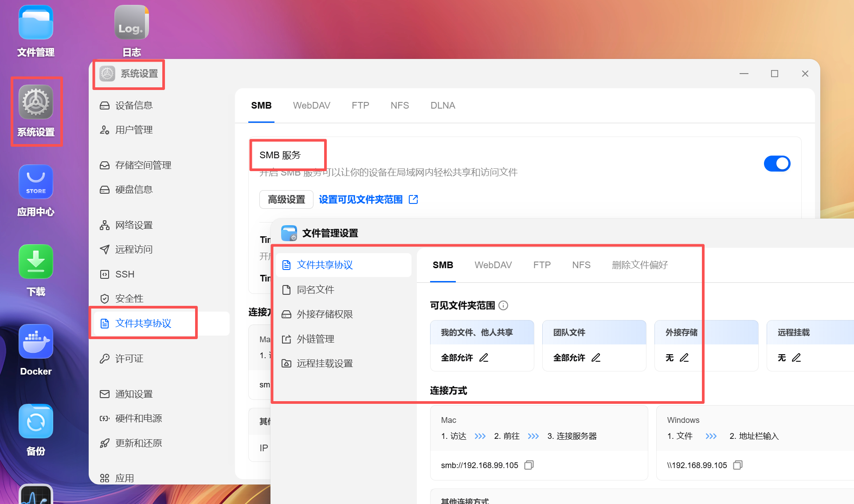The height and width of the screenshot is (504, 854).
Task: Copy the \\192.168.99.105 Windows address
Action: 738,465
